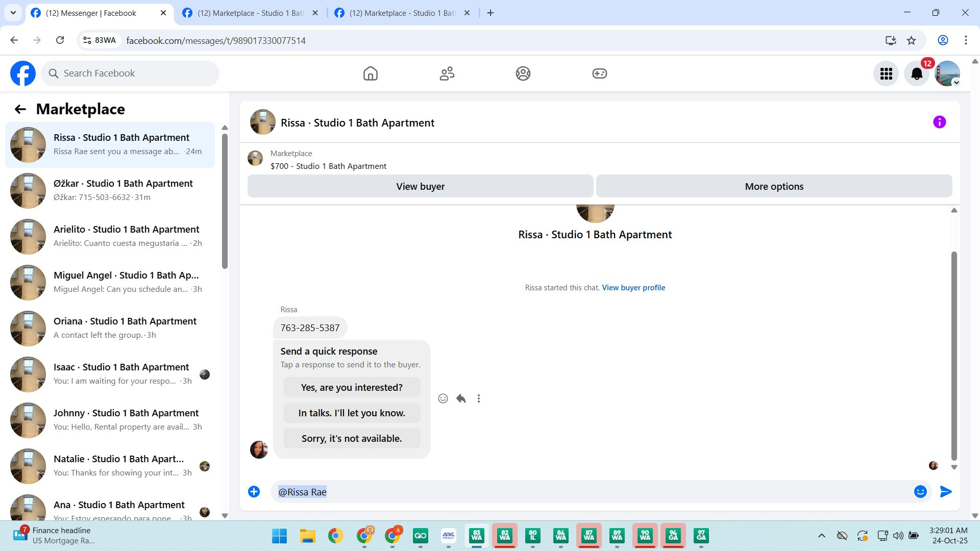Open the Friends icon
This screenshot has height=551, width=980.
447,73
